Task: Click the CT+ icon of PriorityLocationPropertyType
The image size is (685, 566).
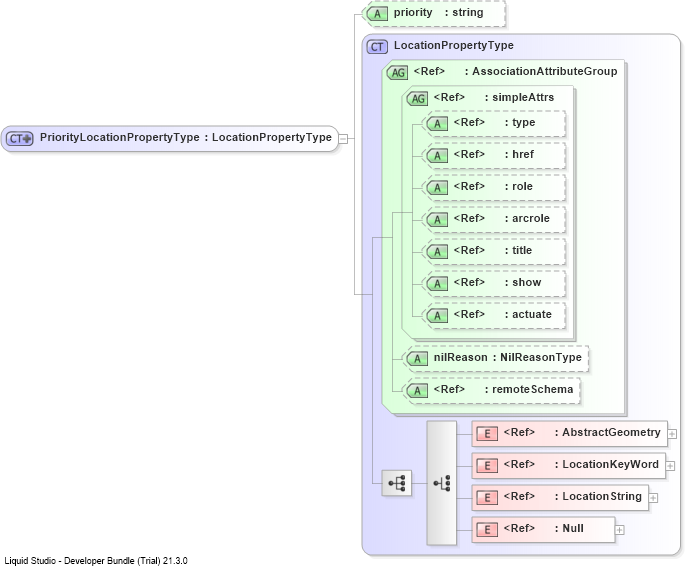Action: 20,138
